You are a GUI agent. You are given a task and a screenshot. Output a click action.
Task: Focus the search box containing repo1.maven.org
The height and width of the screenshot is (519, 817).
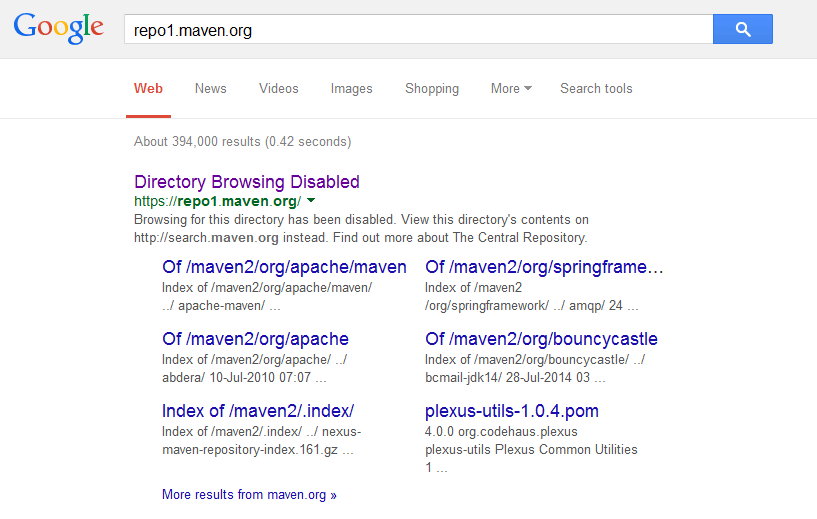tap(418, 29)
